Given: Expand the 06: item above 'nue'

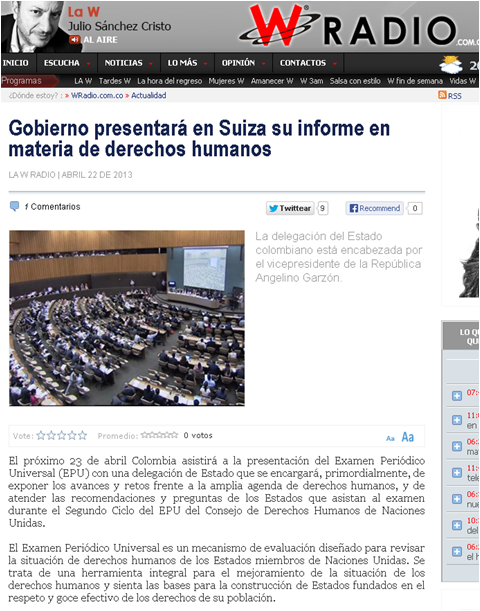Looking at the screenshot, I should tap(457, 499).
